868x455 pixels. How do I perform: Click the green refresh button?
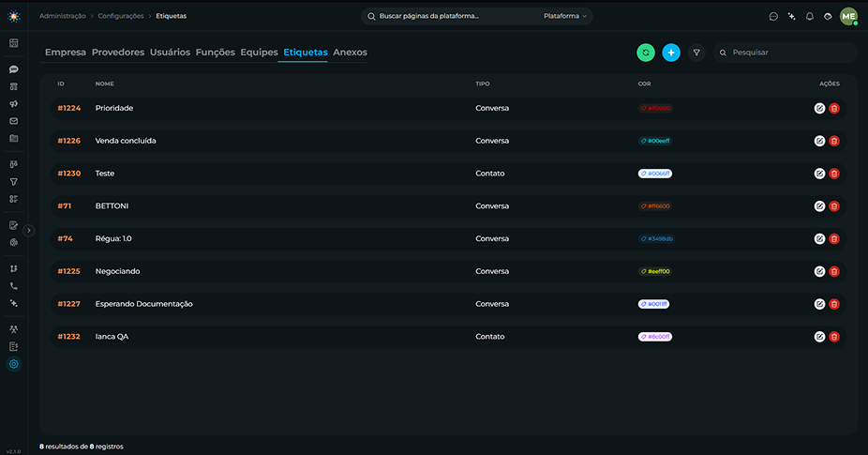[x=646, y=53]
